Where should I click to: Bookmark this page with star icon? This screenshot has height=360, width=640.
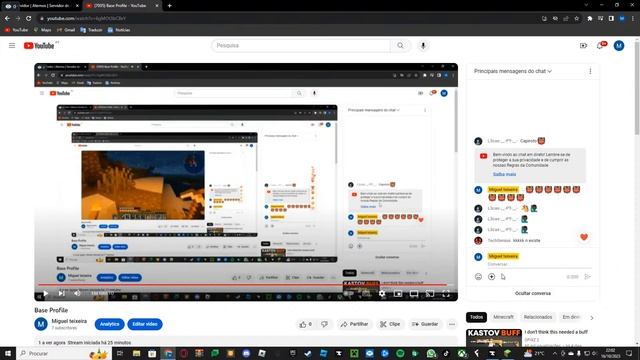pyautogui.click(x=576, y=18)
